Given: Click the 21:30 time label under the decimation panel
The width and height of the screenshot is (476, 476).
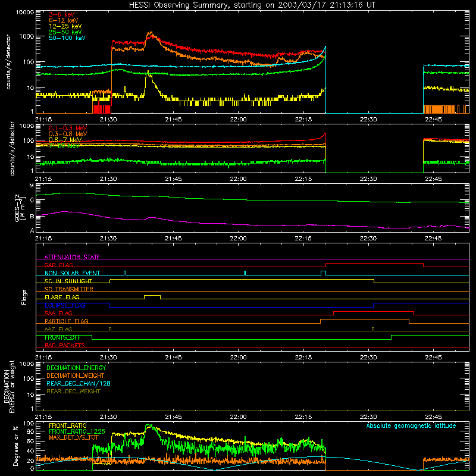Looking at the screenshot, I should coord(108,417).
